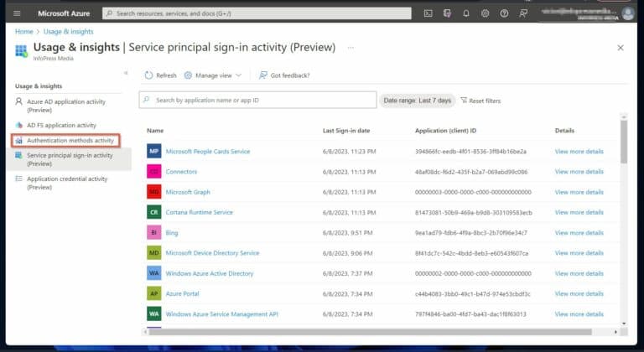Image resolution: width=644 pixels, height=352 pixels.
Task: Open the Date range Last 7 days filter
Action: [x=418, y=101]
